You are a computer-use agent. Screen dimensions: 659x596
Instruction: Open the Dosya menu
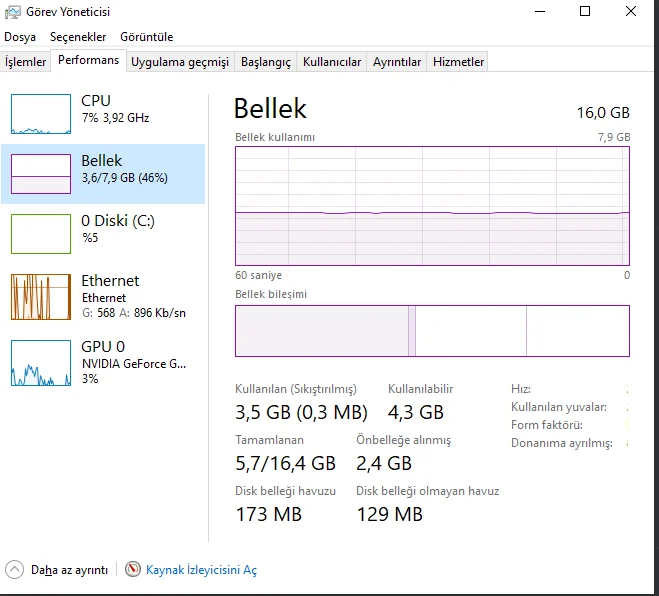(20, 37)
